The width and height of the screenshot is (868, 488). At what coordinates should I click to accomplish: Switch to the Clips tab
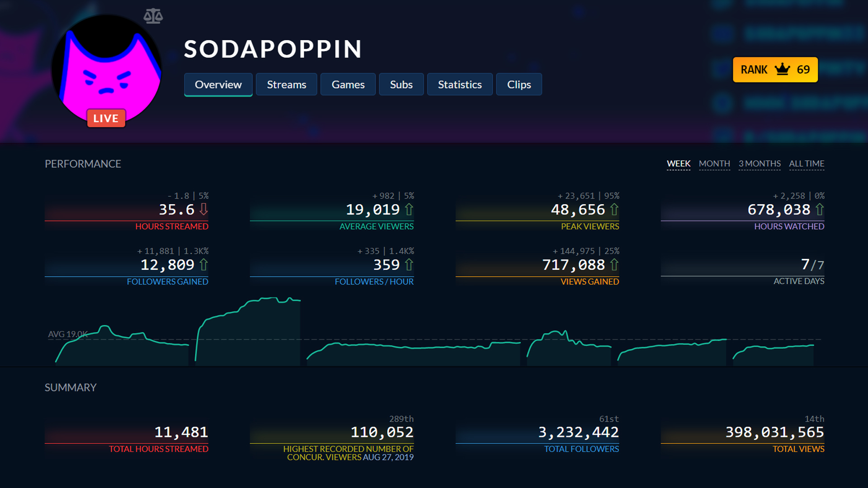(x=519, y=84)
